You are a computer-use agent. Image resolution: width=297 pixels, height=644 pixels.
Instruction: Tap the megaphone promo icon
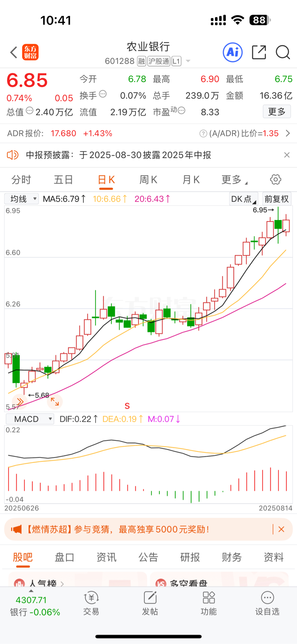click(16, 529)
